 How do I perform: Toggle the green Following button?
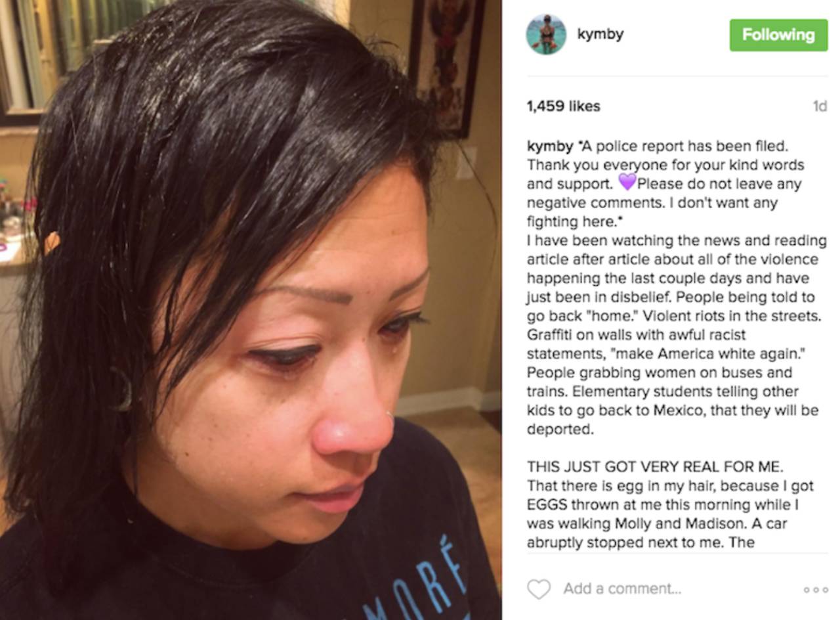click(778, 35)
